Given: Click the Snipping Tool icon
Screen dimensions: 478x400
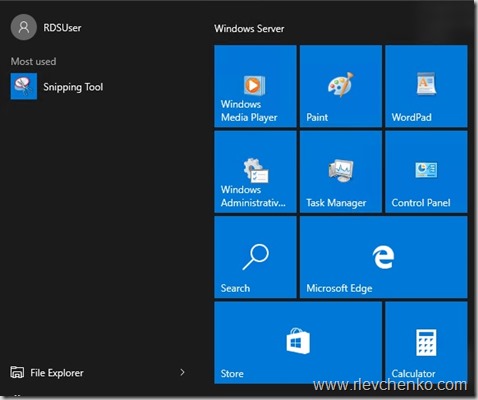Looking at the screenshot, I should pyautogui.click(x=24, y=86).
